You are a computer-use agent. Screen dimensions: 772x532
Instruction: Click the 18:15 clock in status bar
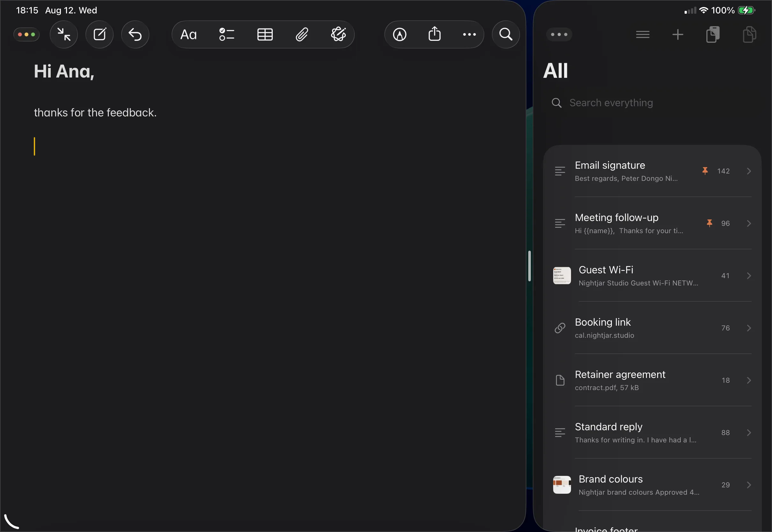[27, 10]
